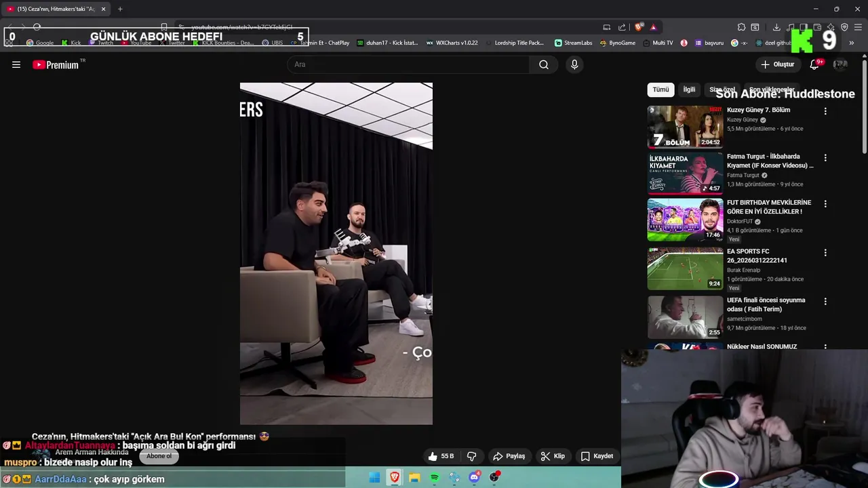Show more bookmarks with the chevron

pos(851,43)
